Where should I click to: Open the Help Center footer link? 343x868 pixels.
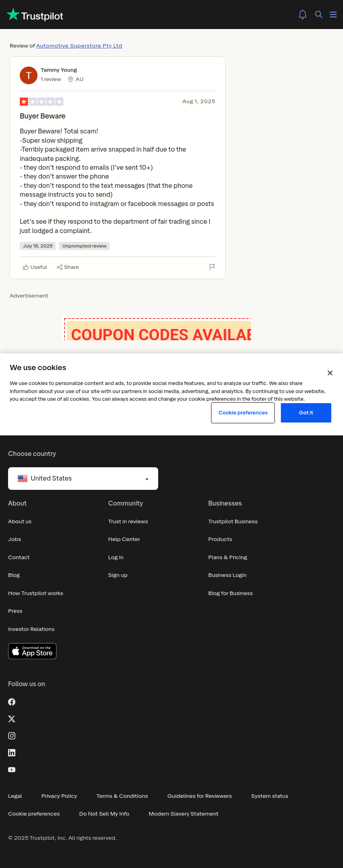124,539
